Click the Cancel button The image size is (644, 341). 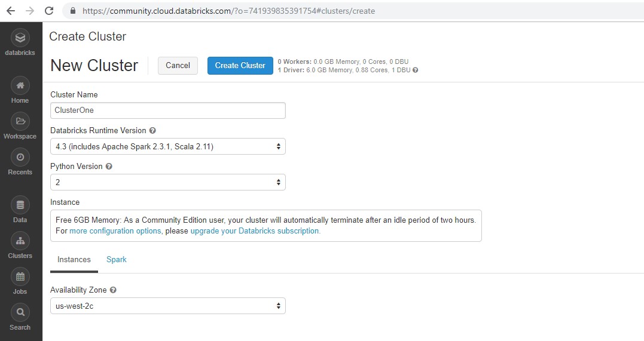pyautogui.click(x=178, y=66)
